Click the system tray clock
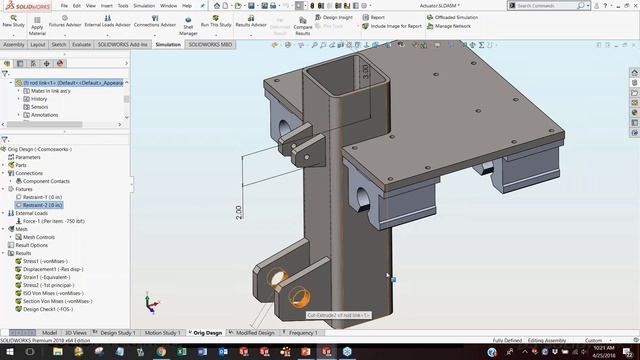The image size is (640, 360). pyautogui.click(x=604, y=351)
